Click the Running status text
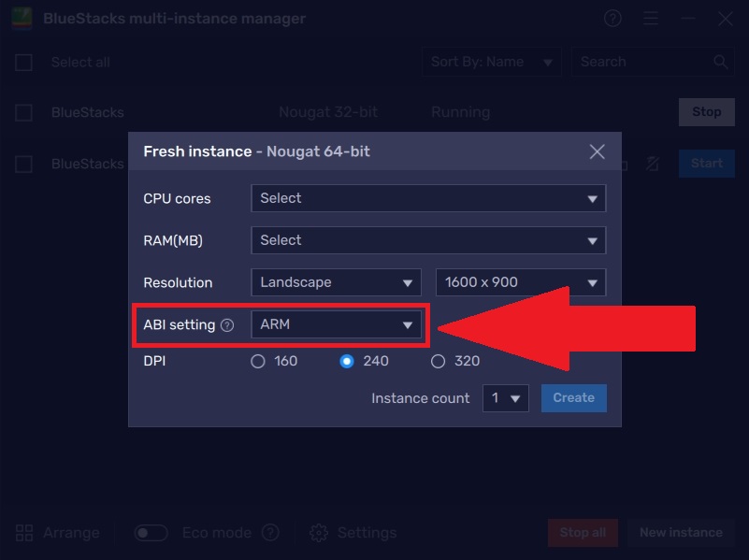The height and width of the screenshot is (560, 749). coord(460,112)
